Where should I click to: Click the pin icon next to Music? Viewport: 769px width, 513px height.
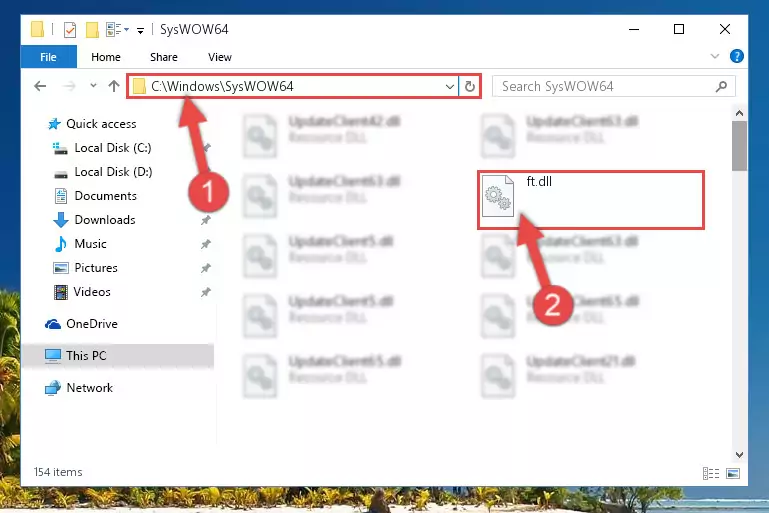pyautogui.click(x=205, y=244)
